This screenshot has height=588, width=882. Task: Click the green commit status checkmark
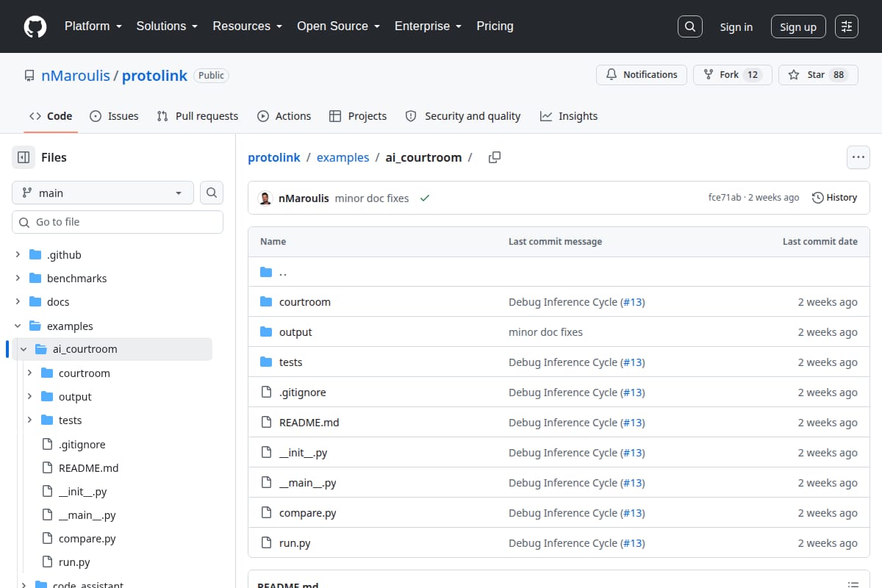[x=424, y=198]
